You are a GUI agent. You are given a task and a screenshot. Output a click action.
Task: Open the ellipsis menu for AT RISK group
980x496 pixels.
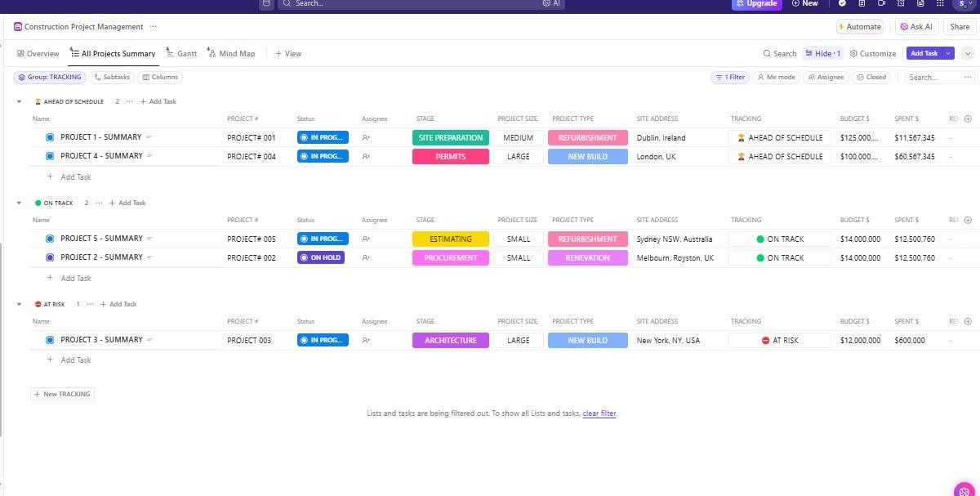tap(90, 304)
